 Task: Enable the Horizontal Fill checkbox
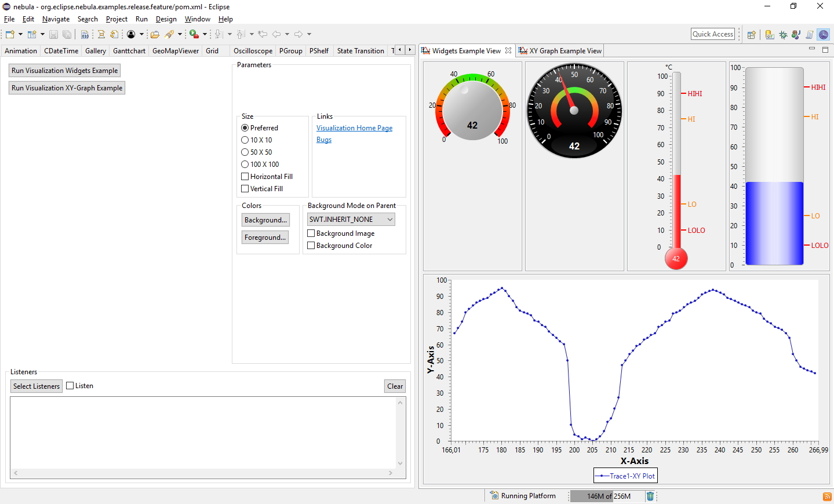click(245, 177)
